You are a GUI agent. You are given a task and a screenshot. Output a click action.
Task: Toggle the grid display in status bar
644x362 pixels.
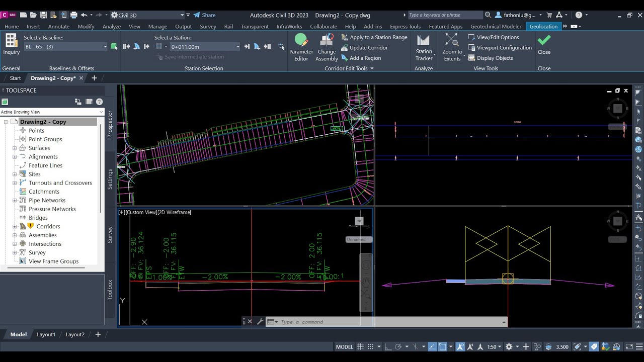(x=360, y=347)
